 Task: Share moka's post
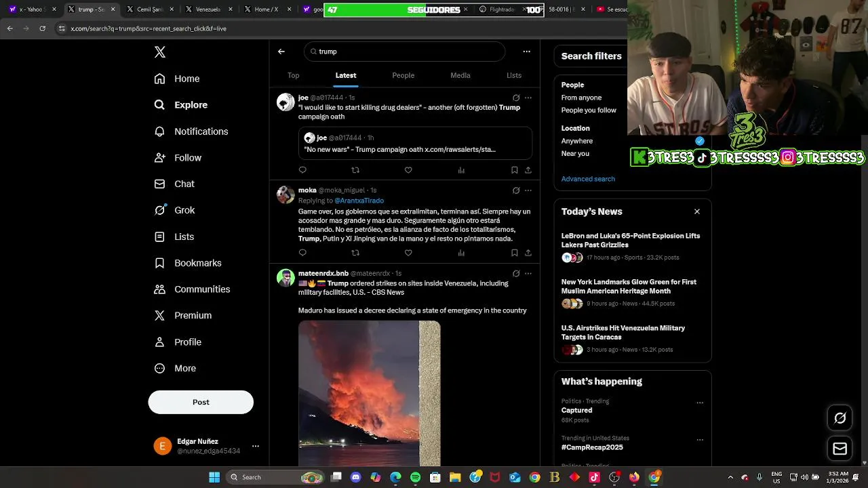[528, 253]
